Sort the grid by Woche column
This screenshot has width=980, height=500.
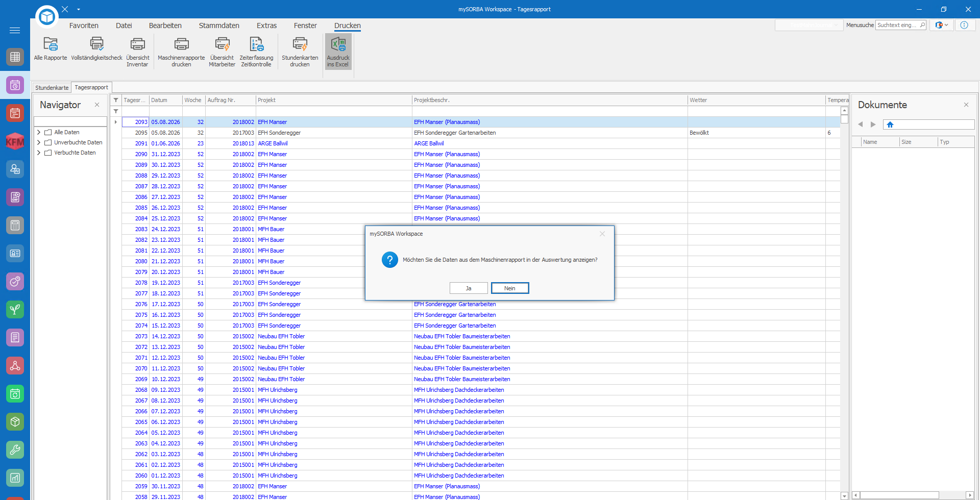tap(194, 100)
